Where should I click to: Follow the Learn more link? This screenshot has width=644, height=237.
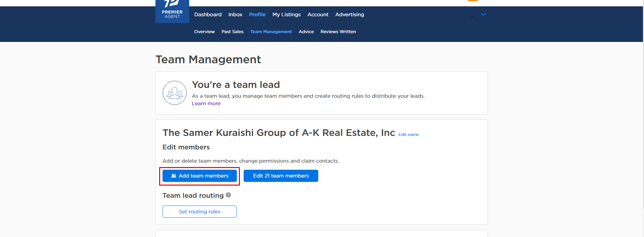(x=206, y=103)
